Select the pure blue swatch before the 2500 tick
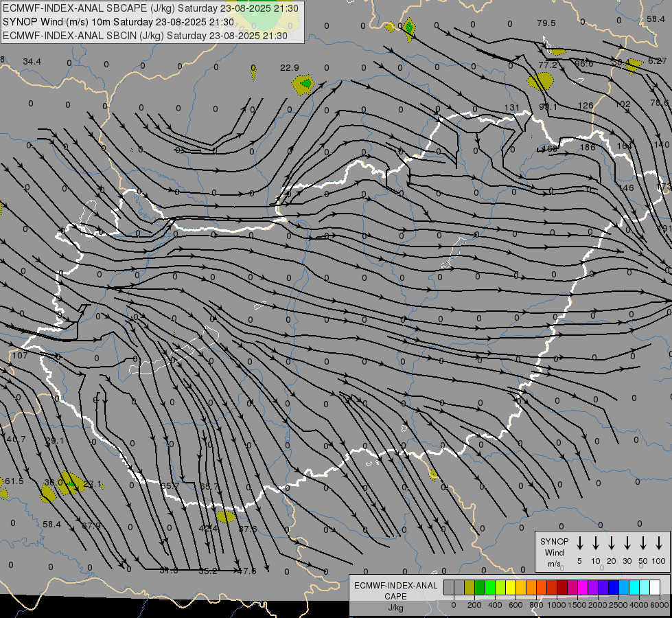This screenshot has width=672, height=618. pyautogui.click(x=614, y=587)
